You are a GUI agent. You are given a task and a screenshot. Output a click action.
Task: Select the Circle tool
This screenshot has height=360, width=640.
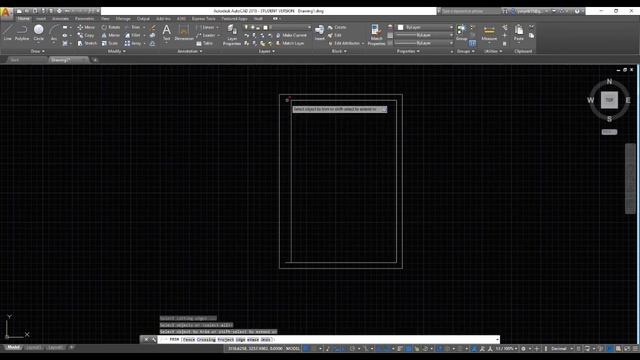[38, 32]
